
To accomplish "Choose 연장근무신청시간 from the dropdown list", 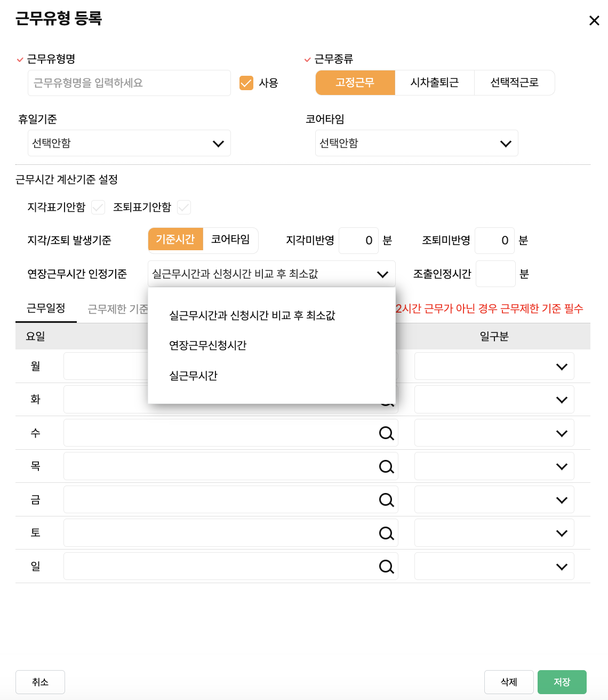I will pos(208,346).
